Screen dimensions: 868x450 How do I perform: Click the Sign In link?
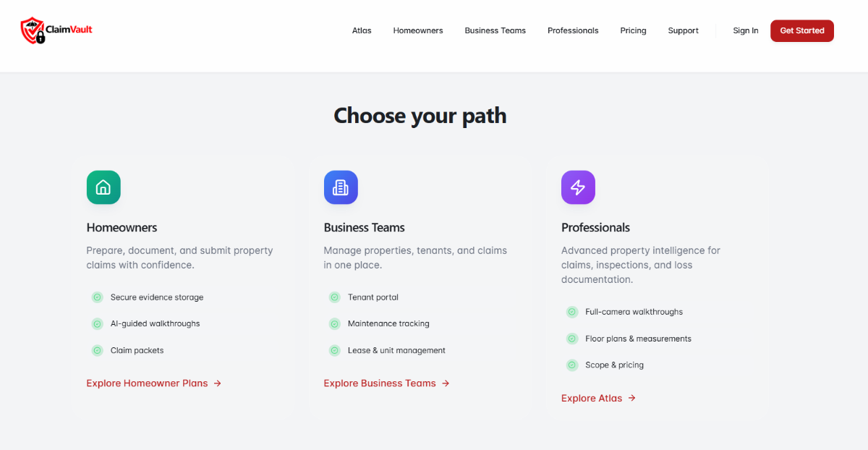pyautogui.click(x=745, y=30)
